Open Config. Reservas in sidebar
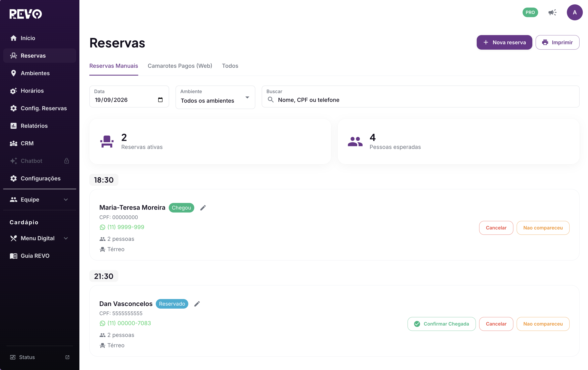 [x=39, y=108]
